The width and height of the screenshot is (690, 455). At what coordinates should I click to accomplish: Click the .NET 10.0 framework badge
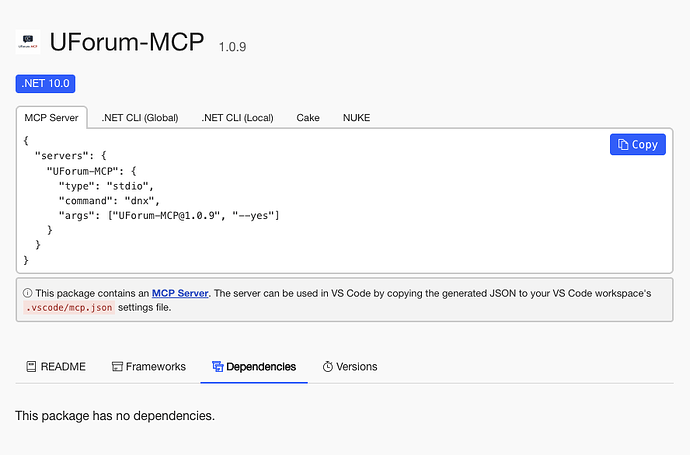[46, 84]
